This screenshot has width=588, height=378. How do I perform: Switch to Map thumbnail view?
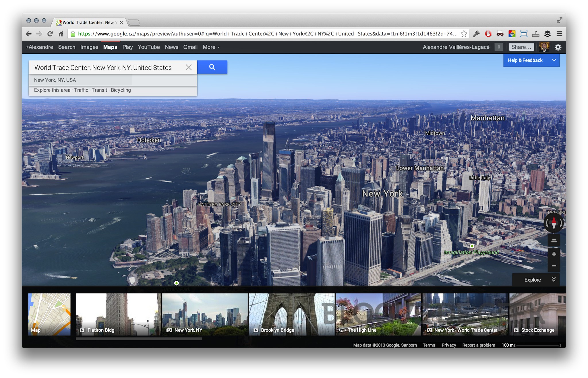click(49, 314)
